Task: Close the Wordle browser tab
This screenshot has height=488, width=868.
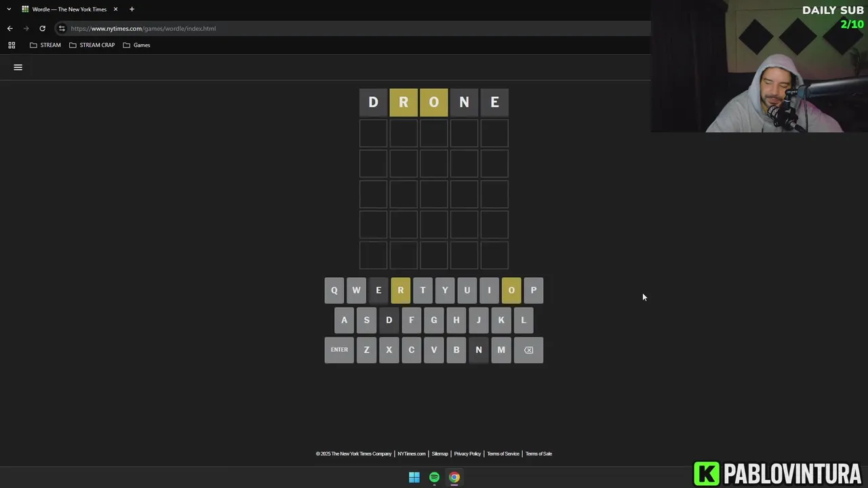Action: click(x=115, y=9)
